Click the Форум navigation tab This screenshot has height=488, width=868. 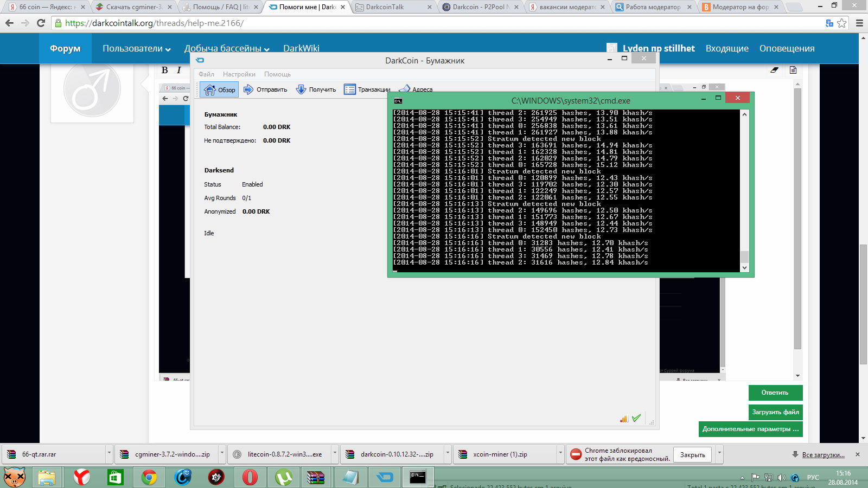tap(65, 48)
